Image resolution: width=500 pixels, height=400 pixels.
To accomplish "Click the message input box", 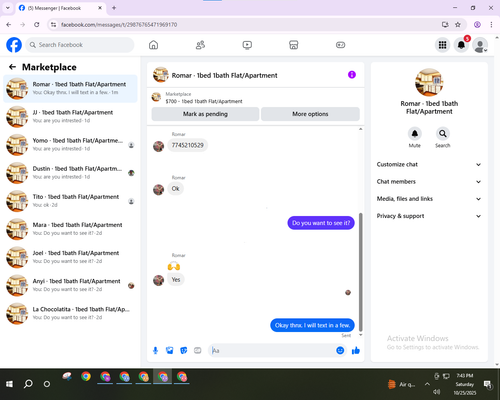I will (273, 350).
